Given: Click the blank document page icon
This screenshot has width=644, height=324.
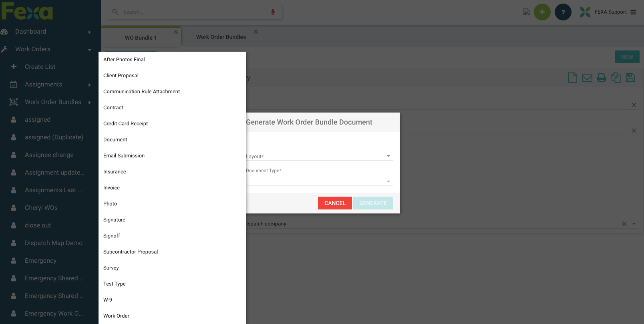Looking at the screenshot, I should (x=572, y=78).
